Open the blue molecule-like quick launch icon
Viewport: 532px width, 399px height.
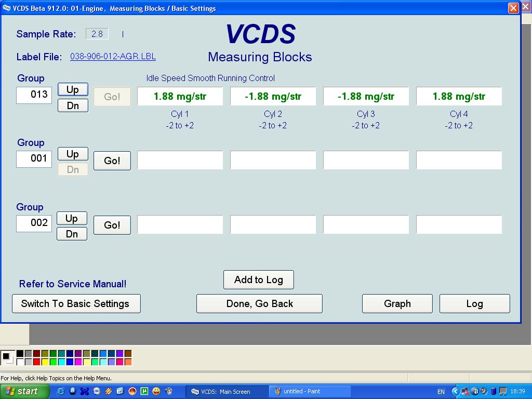click(85, 391)
